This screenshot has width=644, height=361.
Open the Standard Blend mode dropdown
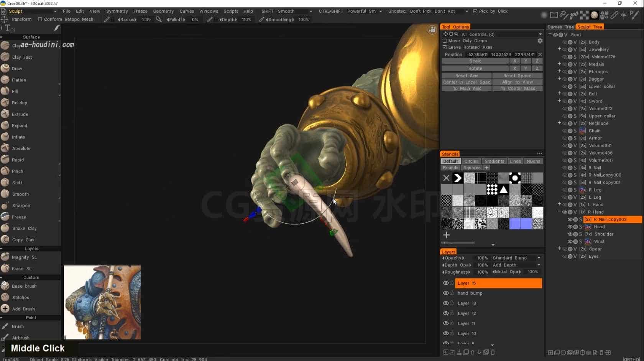point(516,258)
